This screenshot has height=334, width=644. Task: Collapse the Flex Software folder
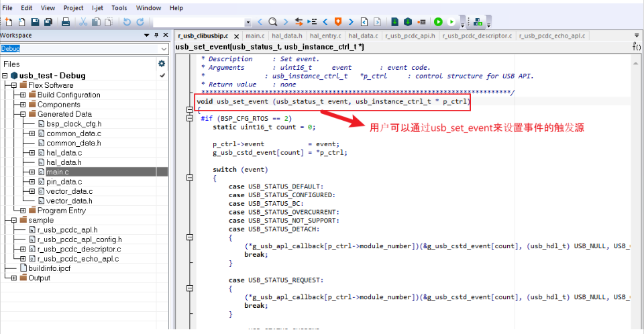pos(14,85)
